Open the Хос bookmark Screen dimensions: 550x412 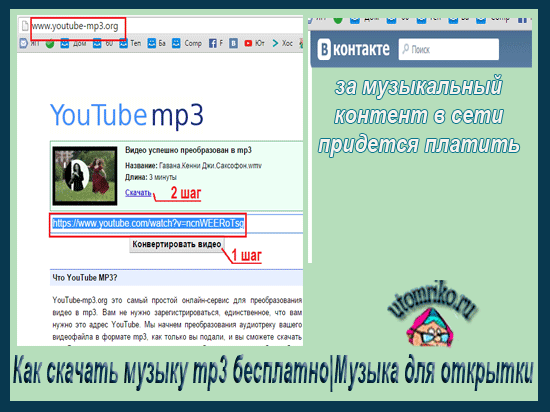tap(282, 43)
